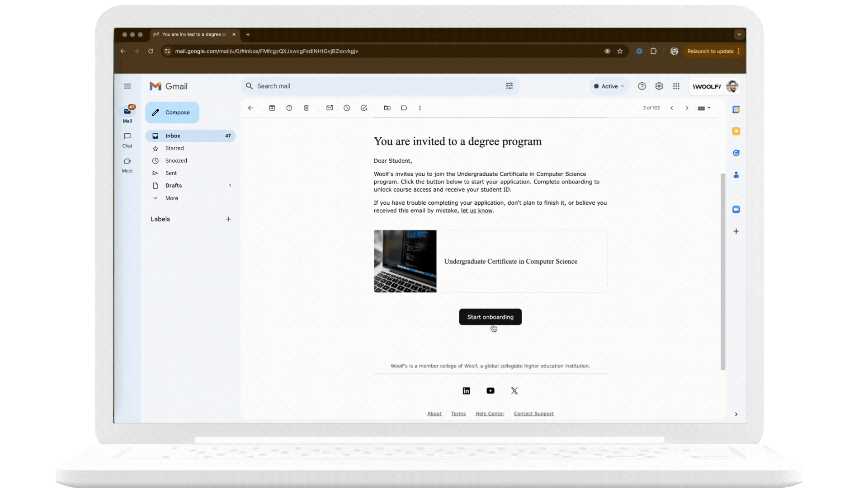Image resolution: width=868 pixels, height=488 pixels.
Task: Open the split pane layout dropdown
Action: [703, 108]
